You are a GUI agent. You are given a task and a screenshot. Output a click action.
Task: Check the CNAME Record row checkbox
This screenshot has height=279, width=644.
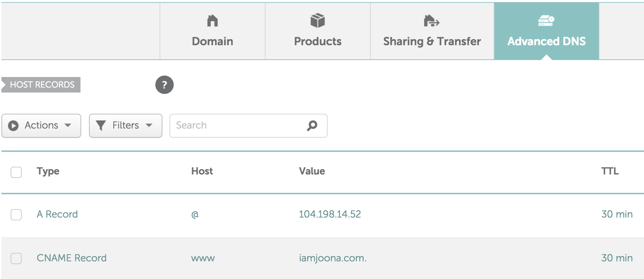click(16, 258)
